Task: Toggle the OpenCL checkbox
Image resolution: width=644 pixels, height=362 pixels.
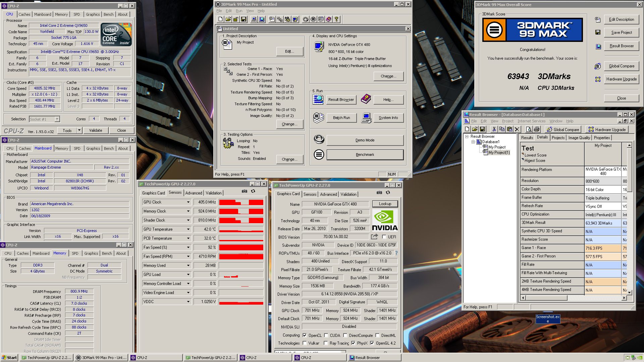Action: click(x=305, y=335)
